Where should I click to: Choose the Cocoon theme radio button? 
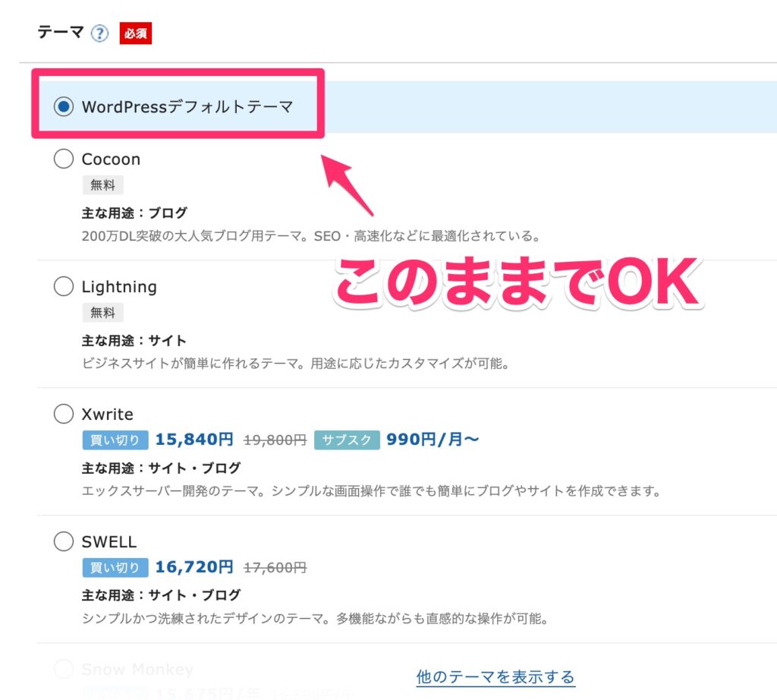click(x=64, y=159)
